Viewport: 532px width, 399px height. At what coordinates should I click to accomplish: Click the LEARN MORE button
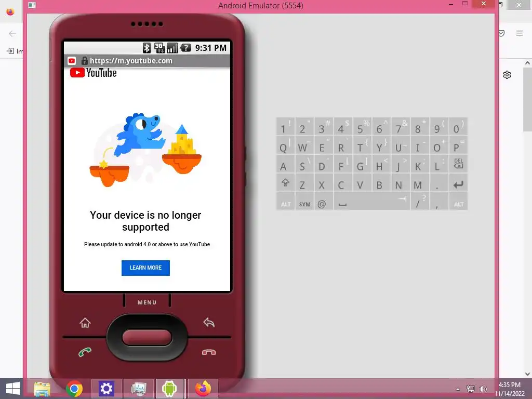[x=145, y=268]
